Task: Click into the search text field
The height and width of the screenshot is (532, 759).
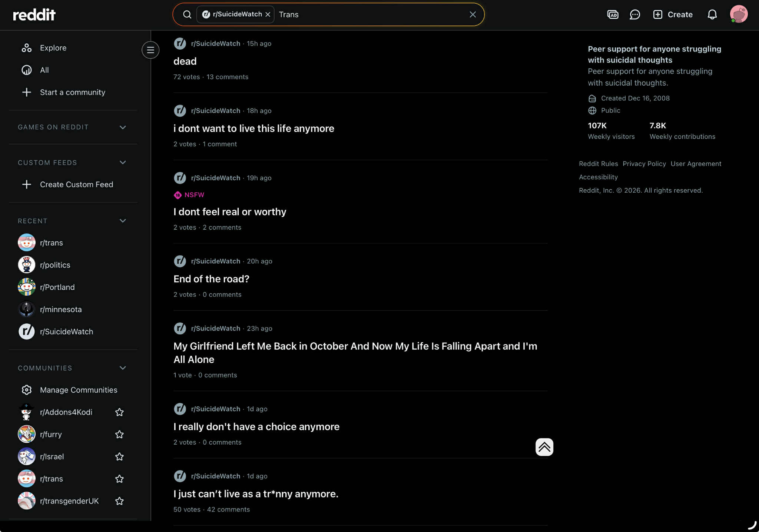Action: pyautogui.click(x=371, y=14)
